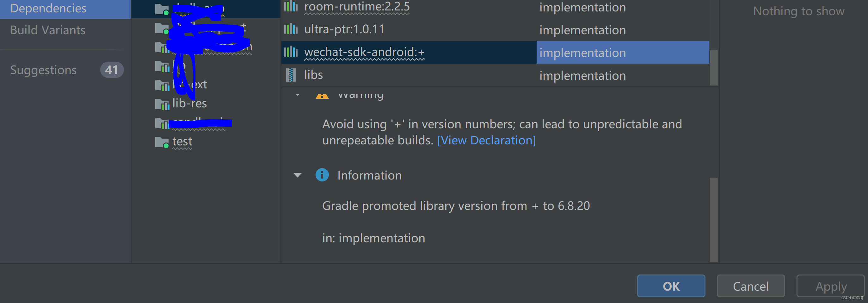
Task: Click the library icon beside room-runtime:2.2.5
Action: point(291,6)
